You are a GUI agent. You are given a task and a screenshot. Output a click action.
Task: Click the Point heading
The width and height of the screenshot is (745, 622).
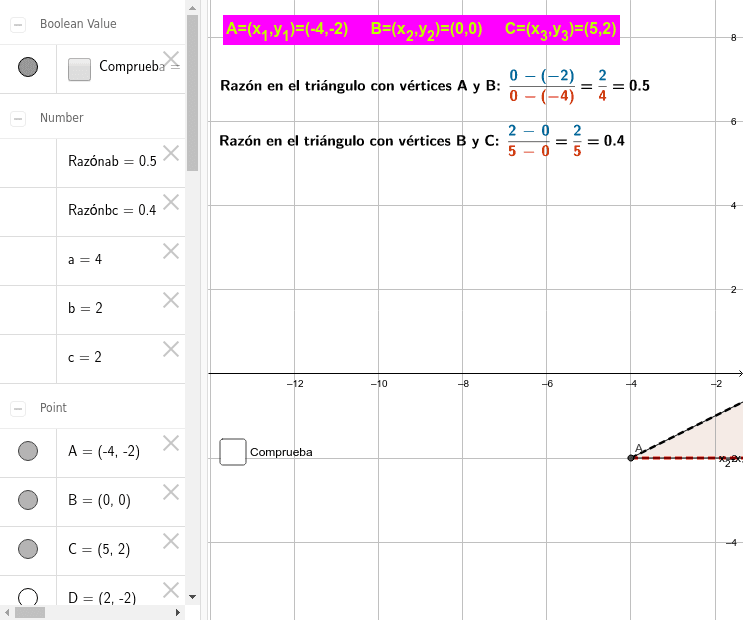pyautogui.click(x=53, y=408)
